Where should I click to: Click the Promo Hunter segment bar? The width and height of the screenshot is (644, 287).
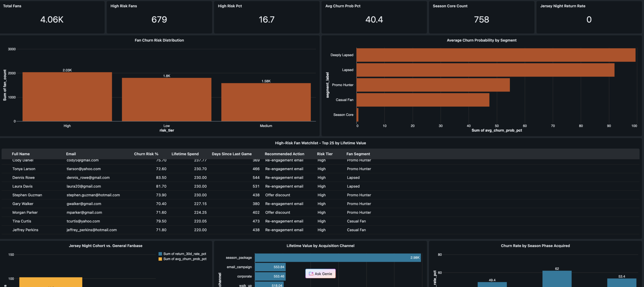point(433,85)
